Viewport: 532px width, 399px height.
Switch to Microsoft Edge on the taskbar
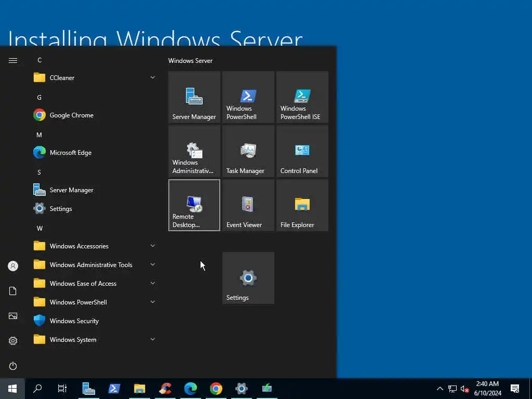(x=190, y=389)
